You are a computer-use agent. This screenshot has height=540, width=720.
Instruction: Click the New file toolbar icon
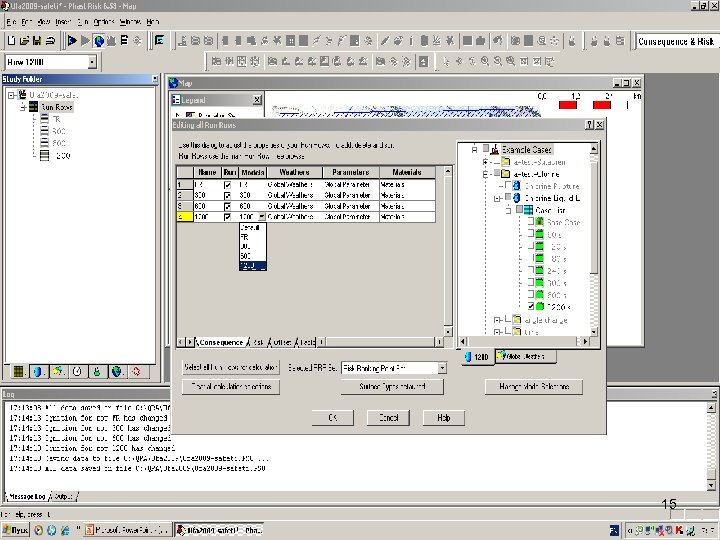pos(12,41)
